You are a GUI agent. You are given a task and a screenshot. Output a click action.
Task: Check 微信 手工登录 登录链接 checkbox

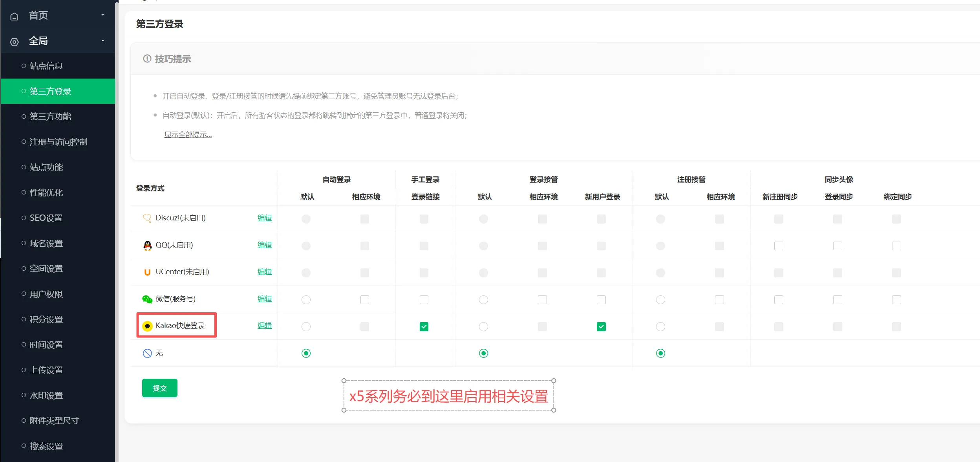click(424, 300)
